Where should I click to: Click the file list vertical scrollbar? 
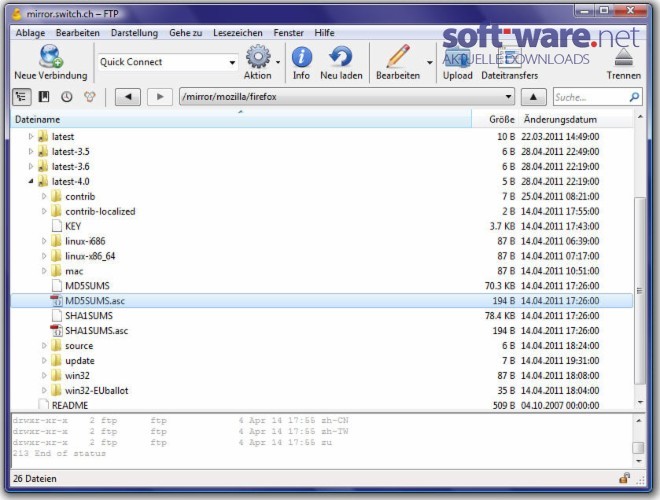[x=639, y=290]
